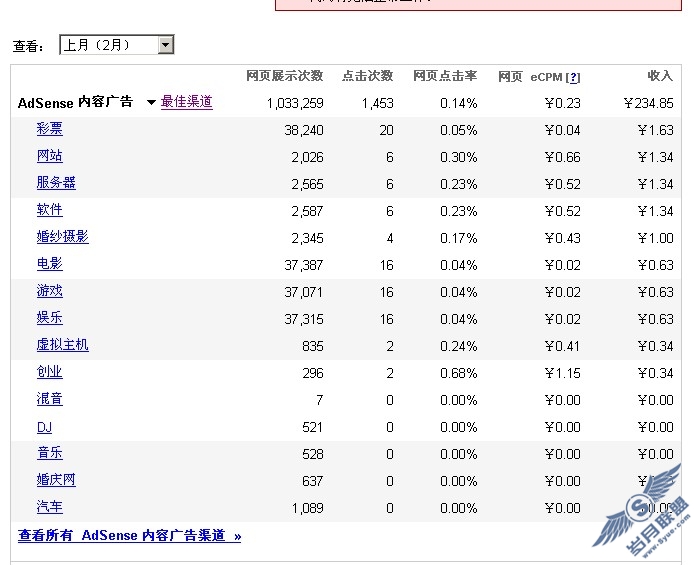Select the 虚拟主机 channel link
The height and width of the screenshot is (565, 696).
point(63,345)
